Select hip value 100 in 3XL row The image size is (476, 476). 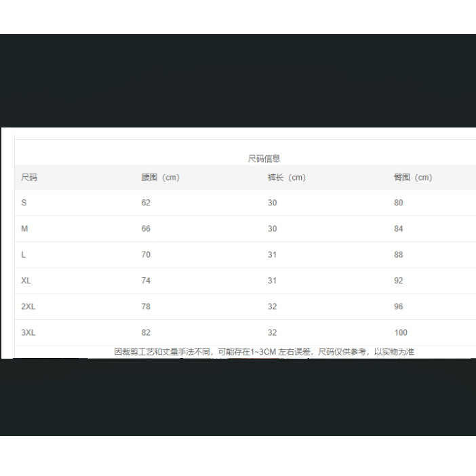[x=400, y=333]
